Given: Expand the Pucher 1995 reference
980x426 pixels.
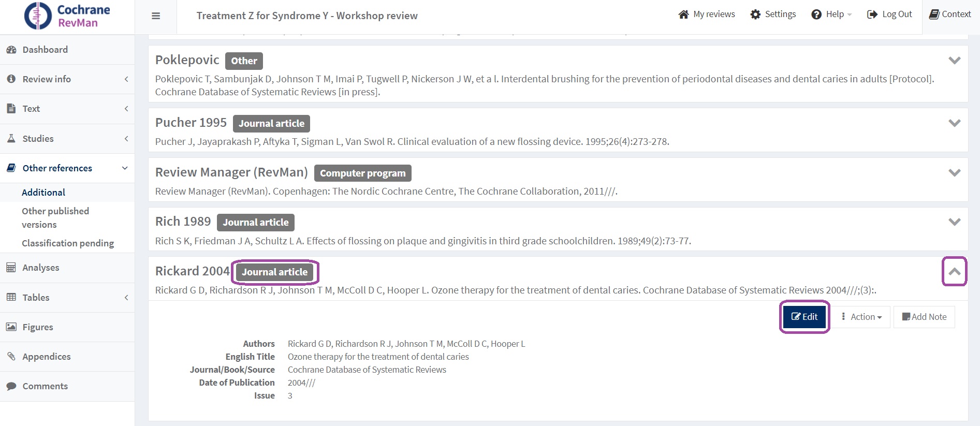Looking at the screenshot, I should 954,123.
